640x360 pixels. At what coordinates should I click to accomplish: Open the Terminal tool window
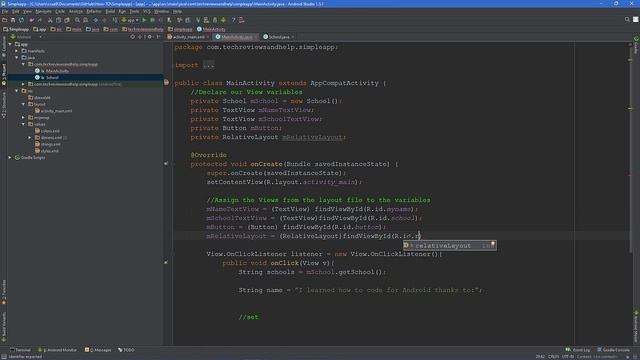(20, 350)
